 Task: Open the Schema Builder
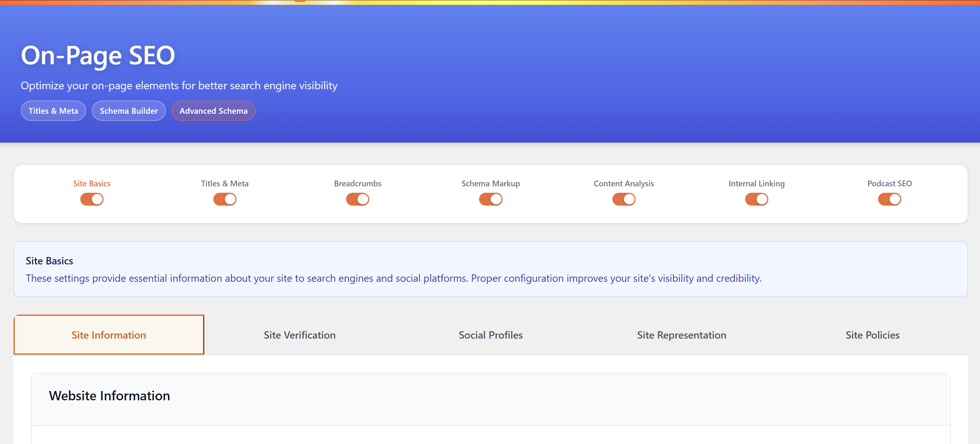click(129, 111)
